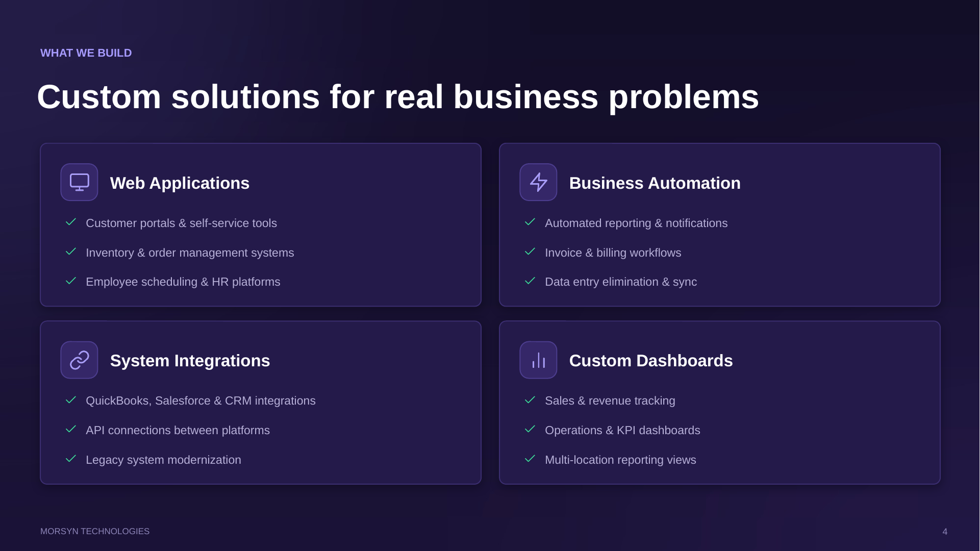Viewport: 980px width, 551px height.
Task: Click the bar chart Custom Dashboards icon
Action: (538, 360)
